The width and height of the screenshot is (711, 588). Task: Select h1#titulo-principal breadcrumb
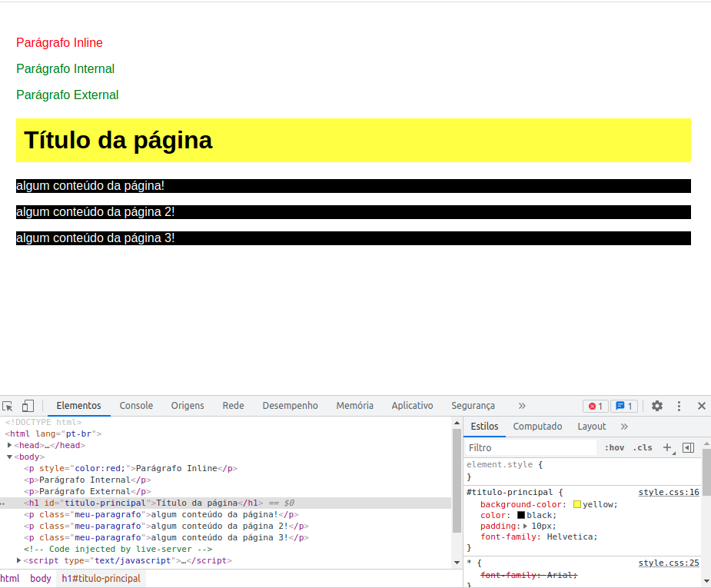pos(101,579)
